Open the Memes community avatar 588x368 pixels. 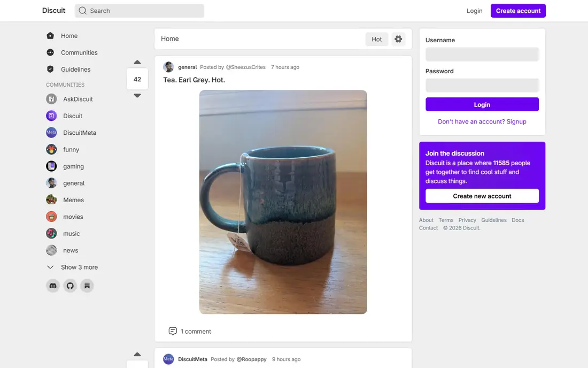(51, 200)
